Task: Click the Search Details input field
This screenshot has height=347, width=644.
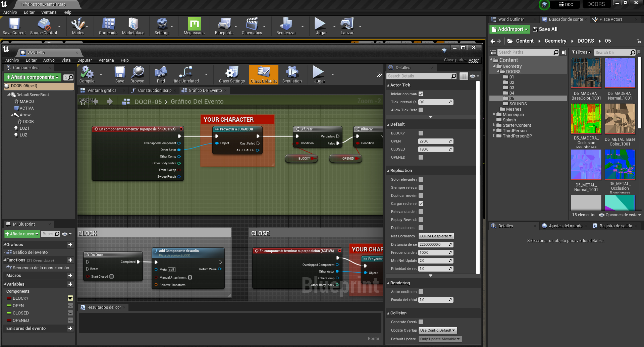Action: pyautogui.click(x=419, y=76)
